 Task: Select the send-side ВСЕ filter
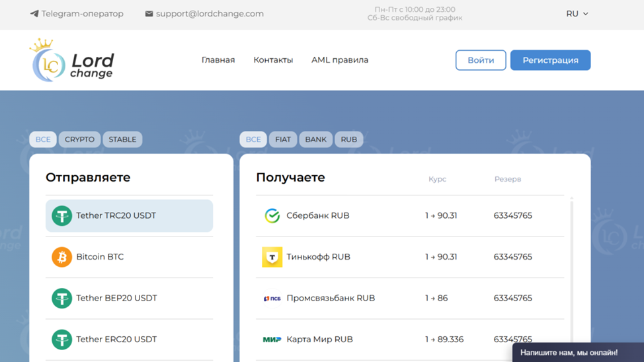43,139
